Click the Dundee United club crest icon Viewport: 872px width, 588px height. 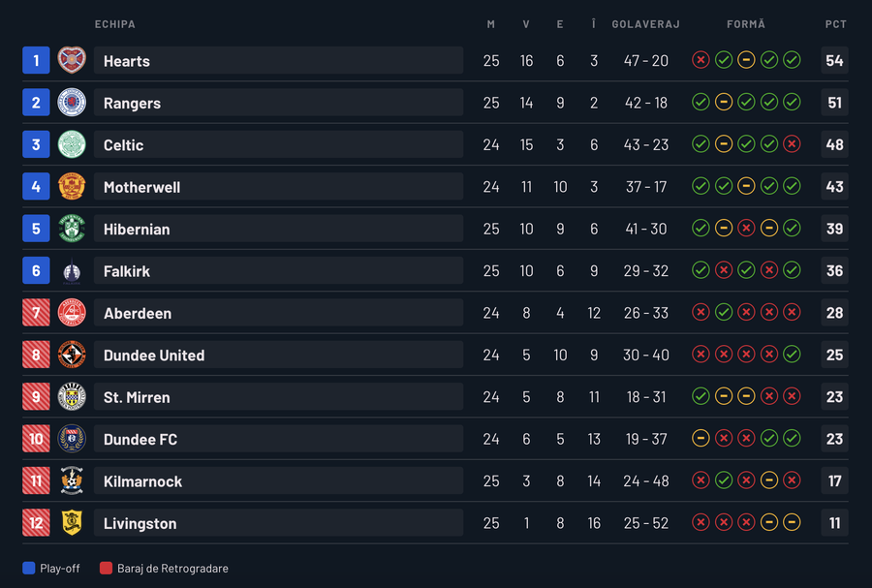coord(72,355)
